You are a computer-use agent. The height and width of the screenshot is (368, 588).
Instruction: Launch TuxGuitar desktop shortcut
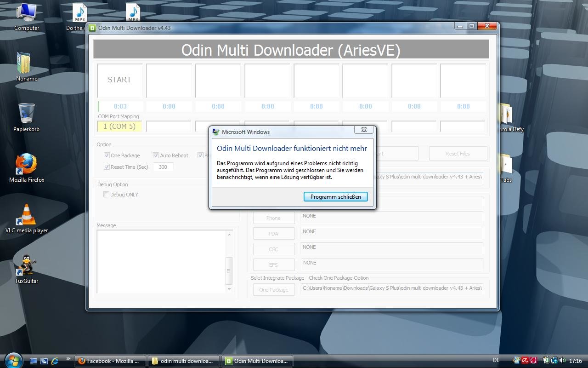coord(27,269)
